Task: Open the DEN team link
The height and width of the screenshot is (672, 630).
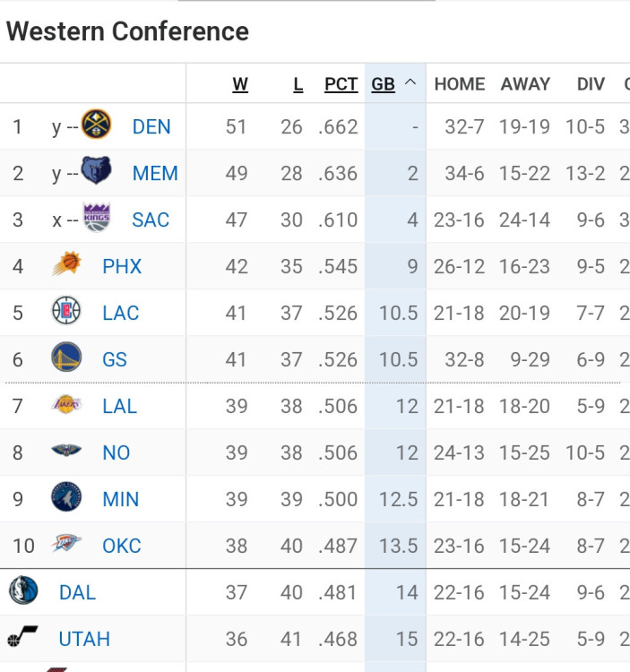Action: pos(151,127)
